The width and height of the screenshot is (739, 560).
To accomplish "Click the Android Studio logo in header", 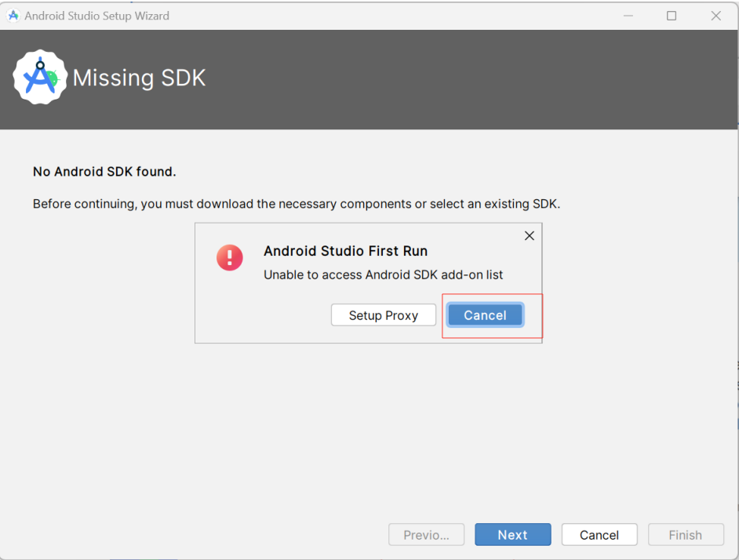I will point(40,78).
